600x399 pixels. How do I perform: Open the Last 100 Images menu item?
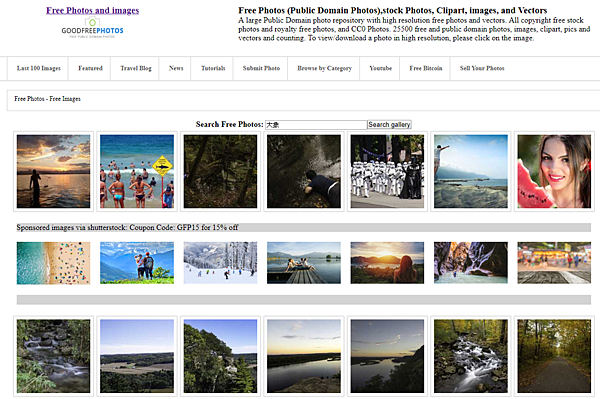(39, 68)
